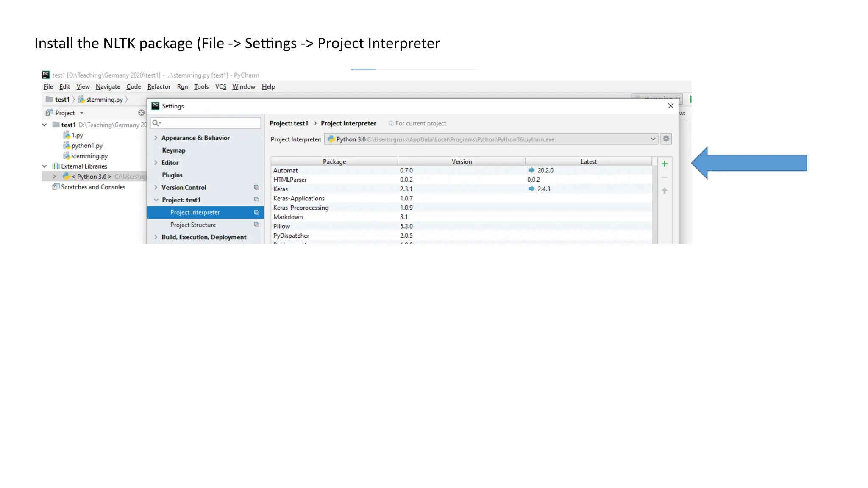Click the copy icon beside Project Interpreter
868x488 pixels.
pos(256,212)
